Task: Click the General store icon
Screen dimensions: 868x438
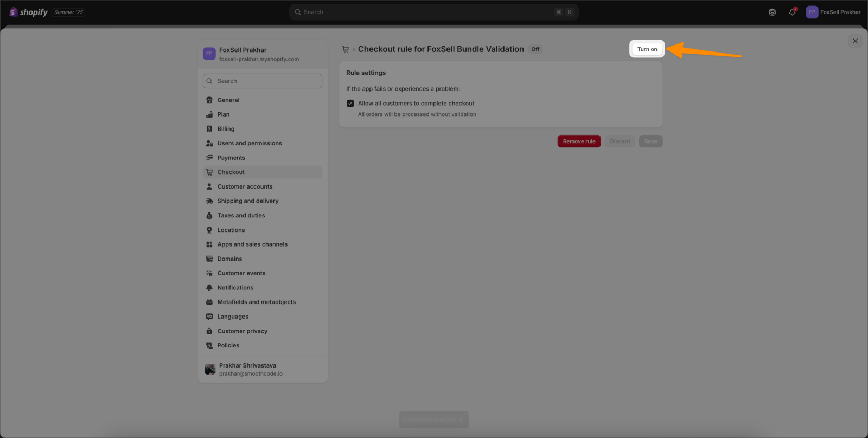Action: 209,100
